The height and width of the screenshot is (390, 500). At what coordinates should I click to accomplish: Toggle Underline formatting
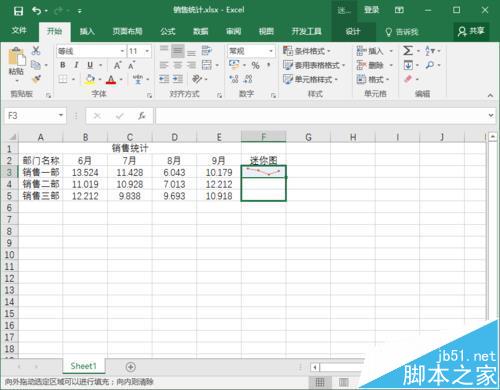90,65
